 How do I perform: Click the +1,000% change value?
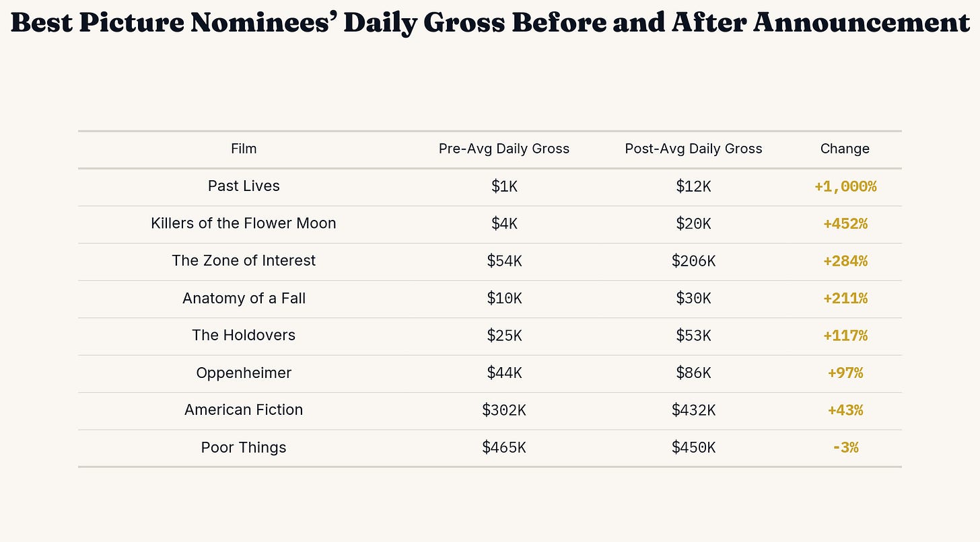pyautogui.click(x=845, y=187)
